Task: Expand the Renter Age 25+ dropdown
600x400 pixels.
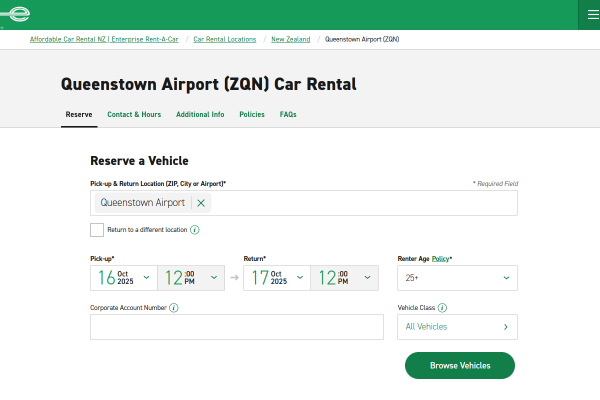Action: point(457,278)
